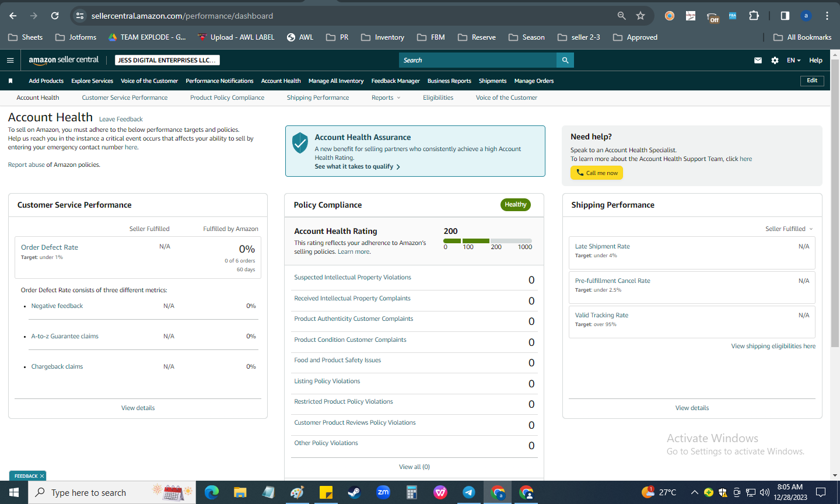Image resolution: width=840 pixels, height=504 pixels.
Task: Click the Account Health Rating progress bar
Action: tap(488, 241)
